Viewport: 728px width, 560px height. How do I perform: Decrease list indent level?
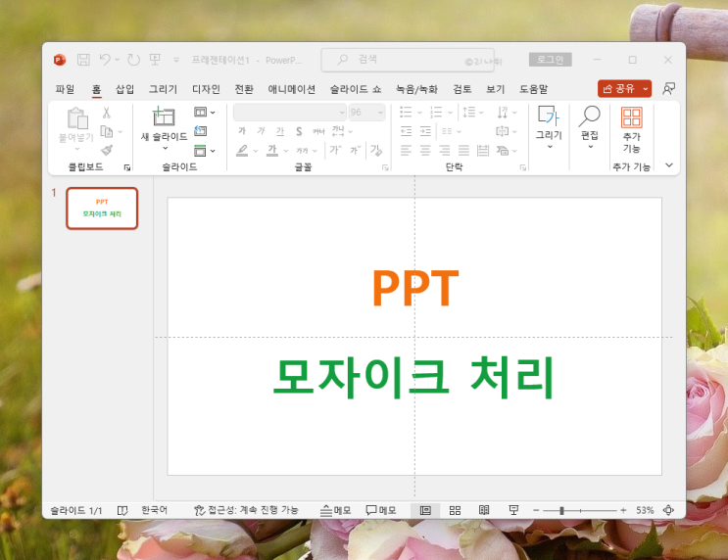(x=407, y=131)
